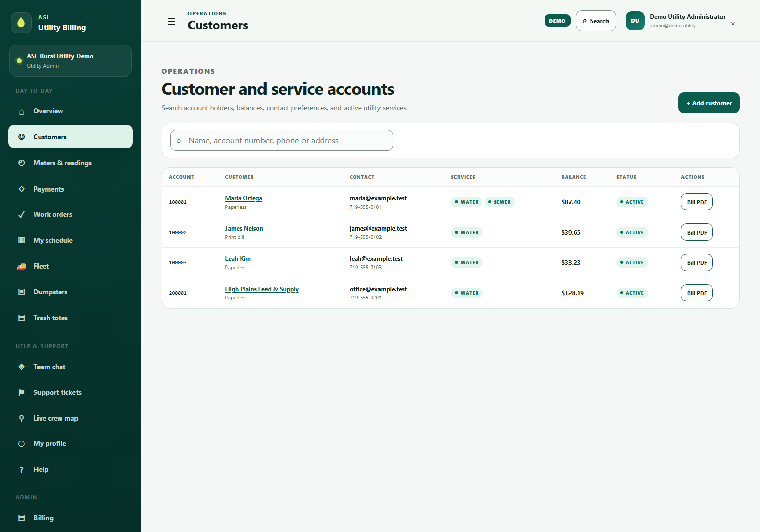Click the DEMO badge

pyautogui.click(x=557, y=21)
